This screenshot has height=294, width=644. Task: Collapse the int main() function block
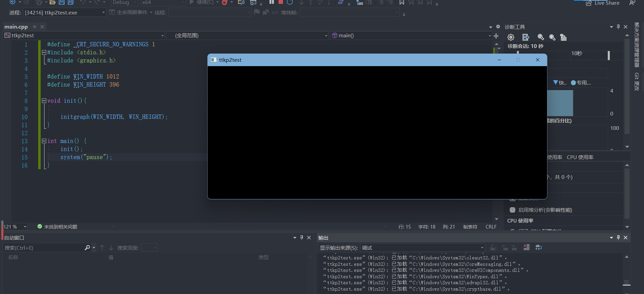coord(44,141)
